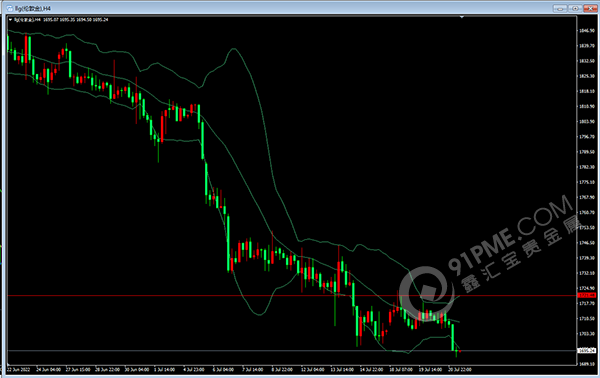Click the 1689.10 price scale label
Screen dimensions: 600x378
point(587,364)
